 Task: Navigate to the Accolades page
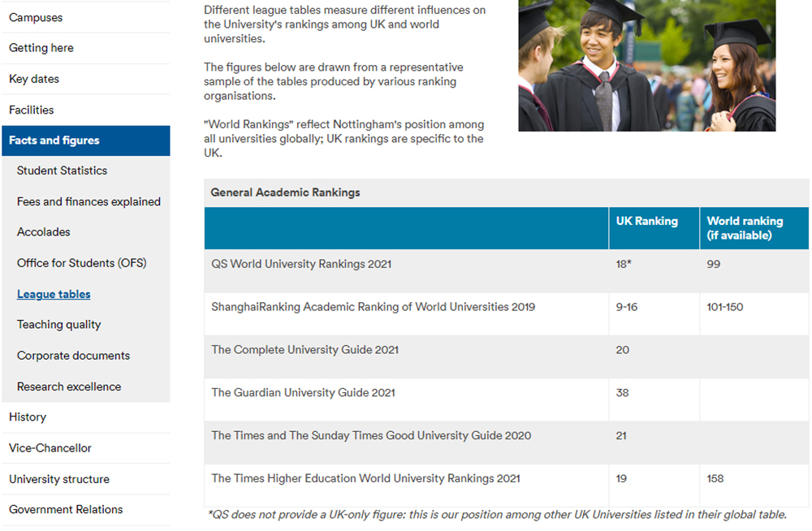pos(44,232)
